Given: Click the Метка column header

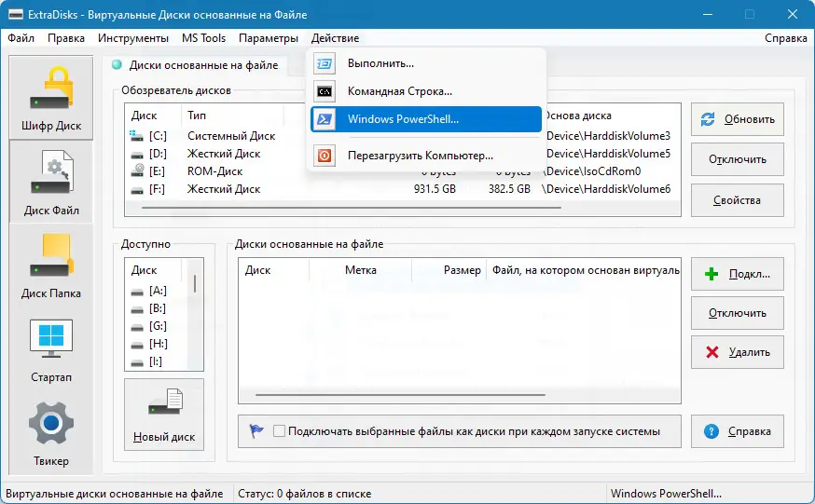Looking at the screenshot, I should click(360, 270).
